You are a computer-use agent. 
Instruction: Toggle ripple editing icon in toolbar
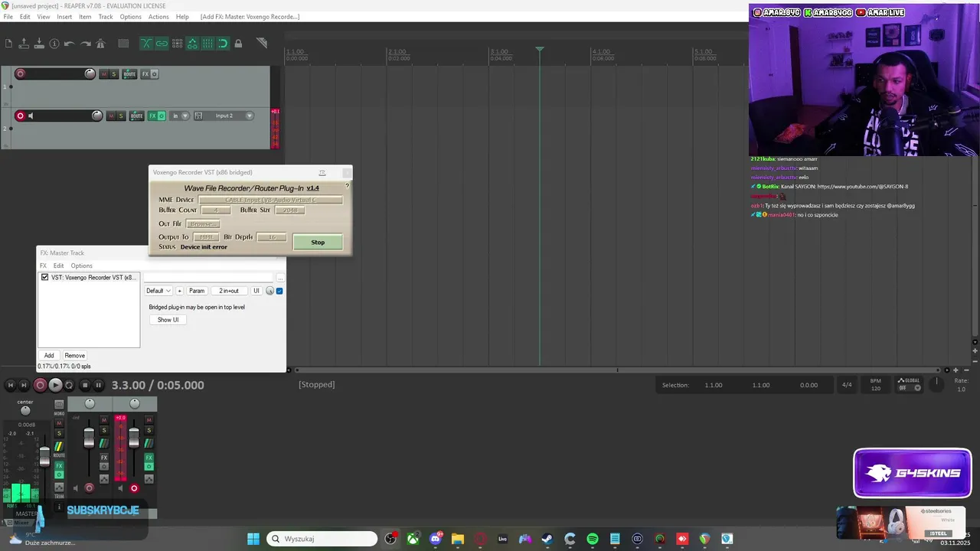click(x=177, y=44)
